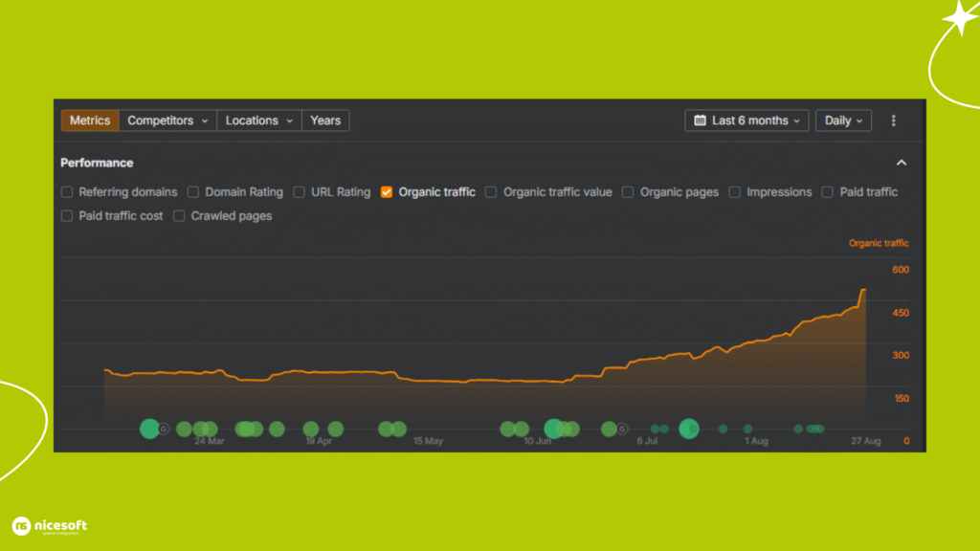Click the peak of the orange traffic line
980x551 pixels.
tap(864, 289)
